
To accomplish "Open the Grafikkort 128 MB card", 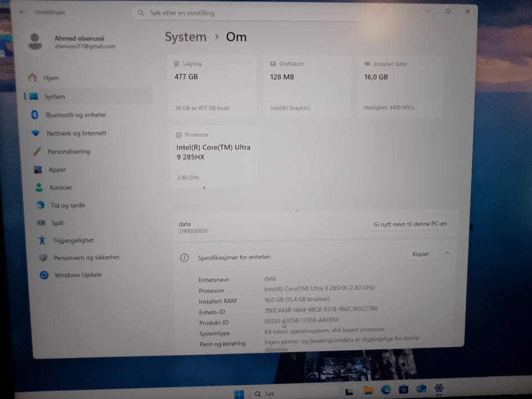I will (307, 86).
